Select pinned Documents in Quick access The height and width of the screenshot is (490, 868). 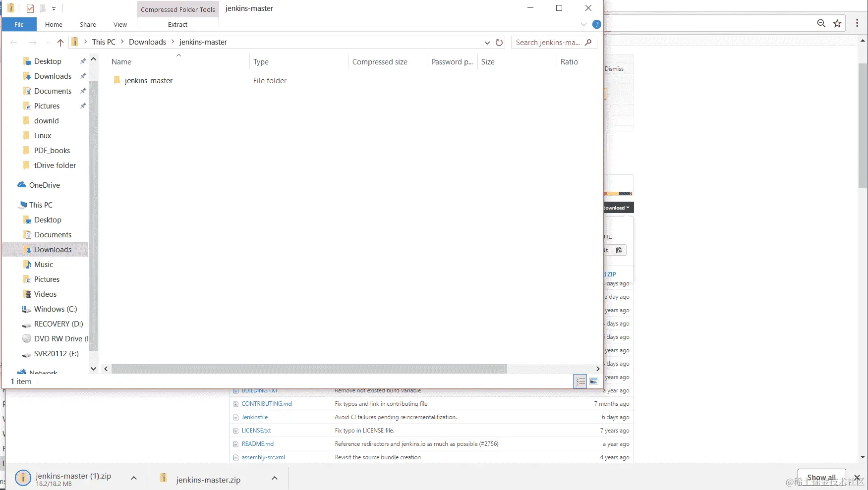[53, 91]
